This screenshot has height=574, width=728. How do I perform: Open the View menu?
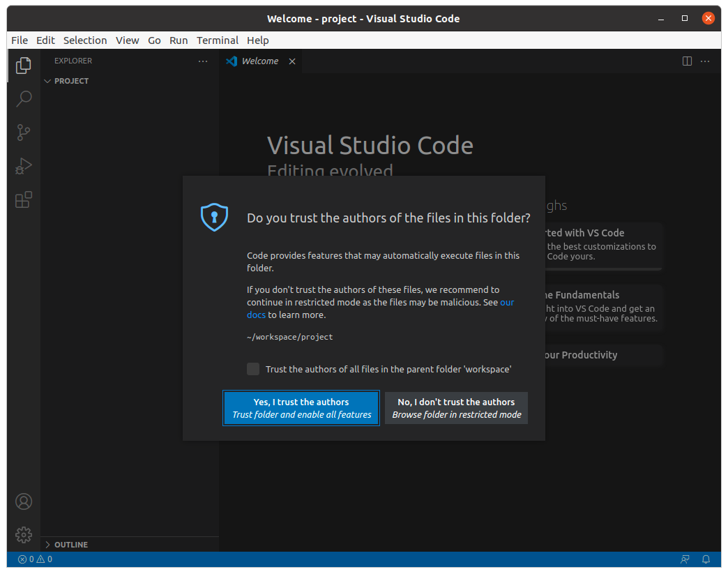coord(127,40)
